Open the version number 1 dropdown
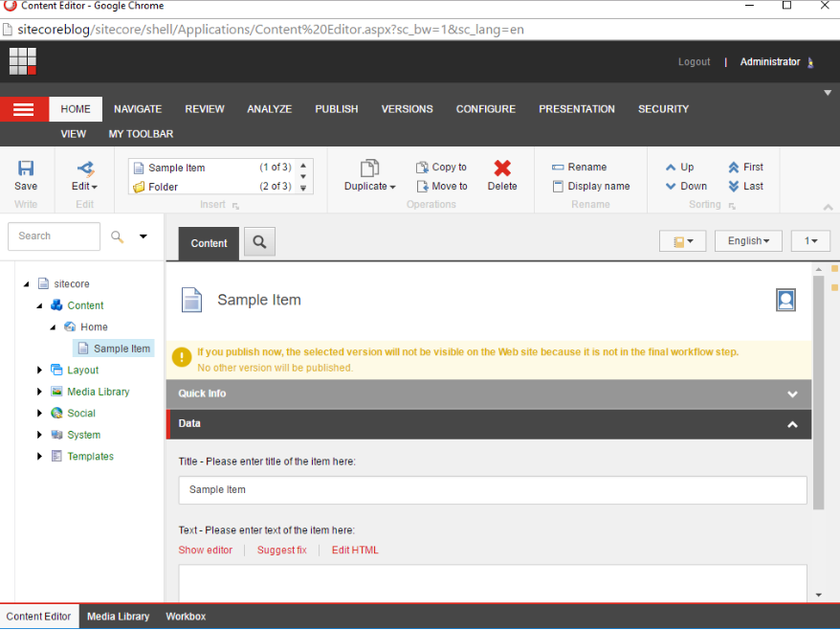 (810, 241)
